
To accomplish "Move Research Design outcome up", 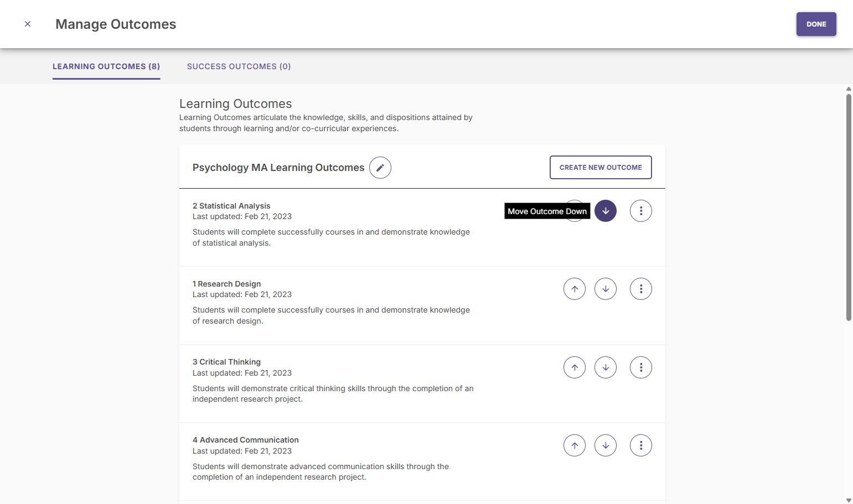I will (x=575, y=289).
